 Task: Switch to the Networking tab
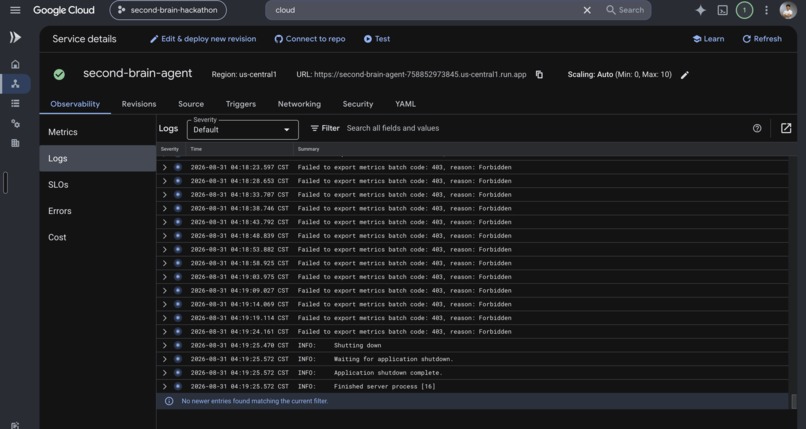click(299, 104)
